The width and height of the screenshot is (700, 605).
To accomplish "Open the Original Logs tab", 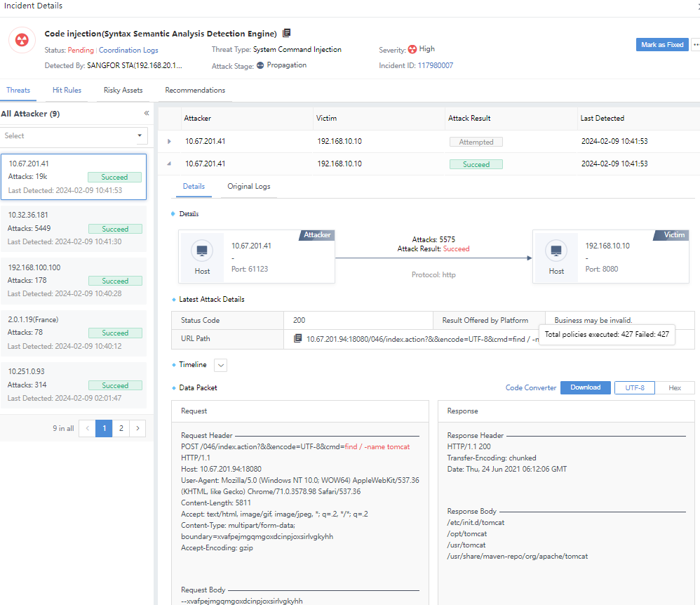I will coord(248,187).
